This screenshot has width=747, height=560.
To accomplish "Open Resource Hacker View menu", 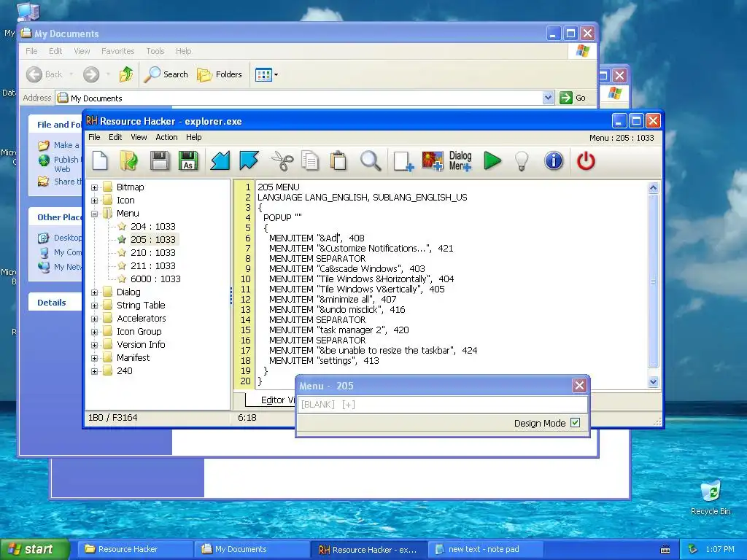I will coord(139,137).
